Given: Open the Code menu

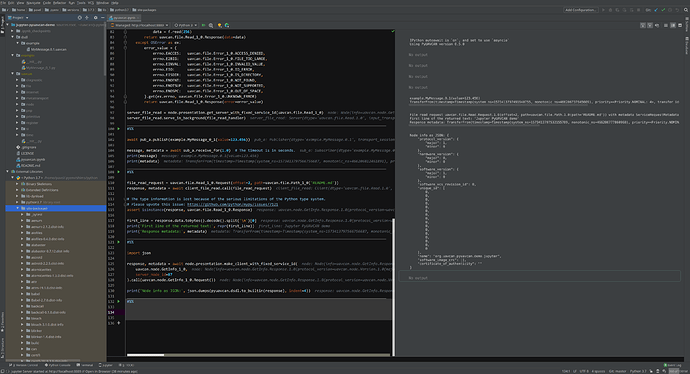Looking at the screenshot, I should coord(47,3).
